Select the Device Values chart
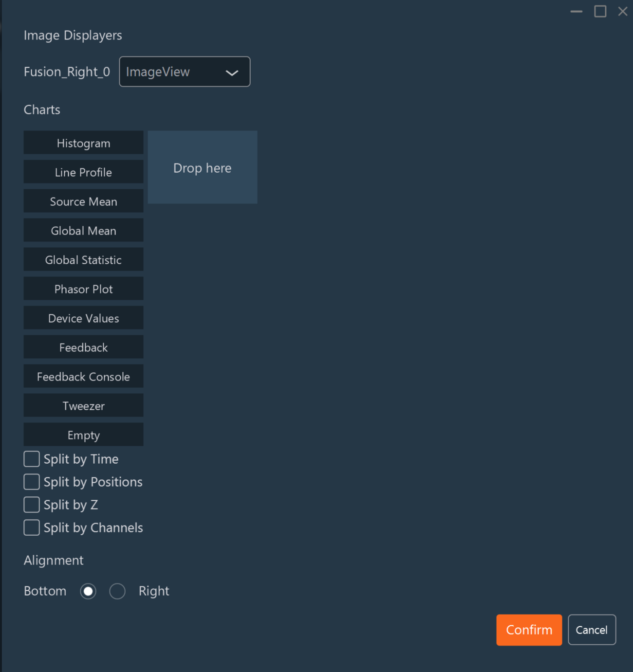Screen dimensions: 633x672 83,318
